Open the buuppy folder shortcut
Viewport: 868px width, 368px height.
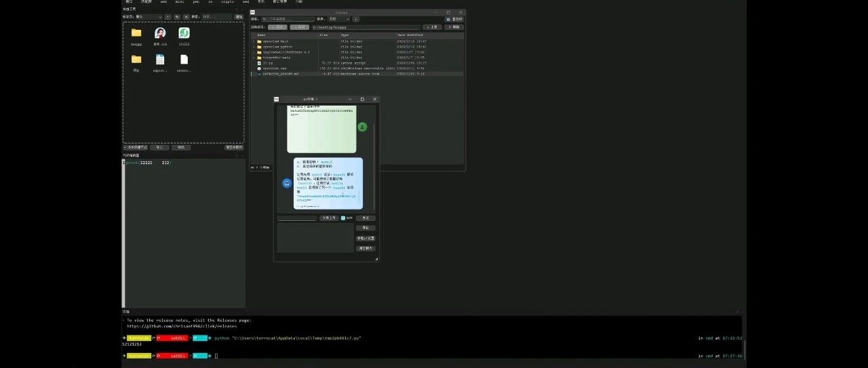point(136,36)
